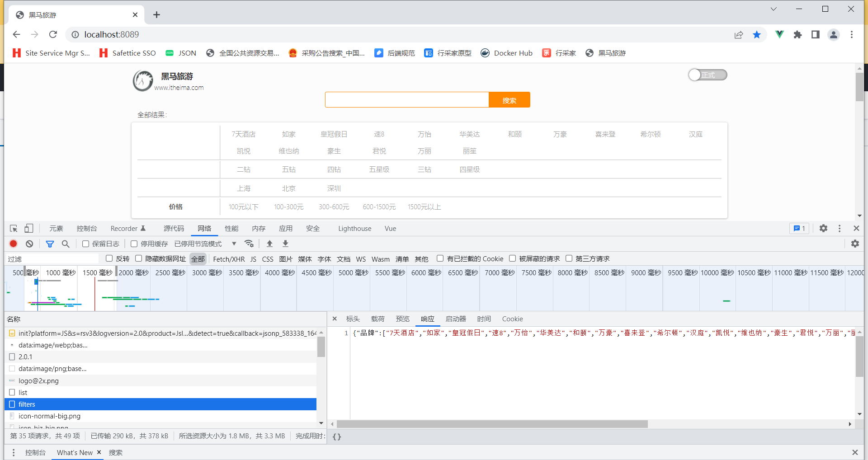Click the page vertical scrollbar

click(859, 87)
